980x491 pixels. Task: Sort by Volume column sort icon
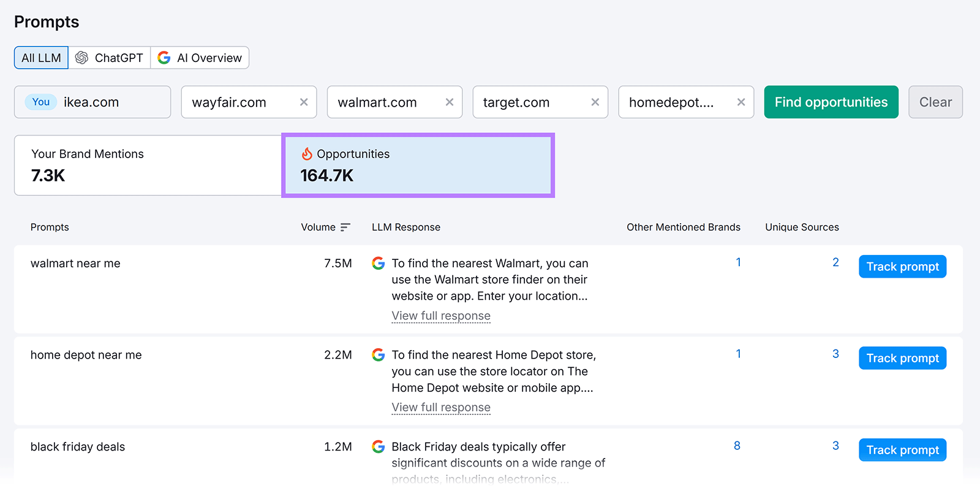click(345, 227)
